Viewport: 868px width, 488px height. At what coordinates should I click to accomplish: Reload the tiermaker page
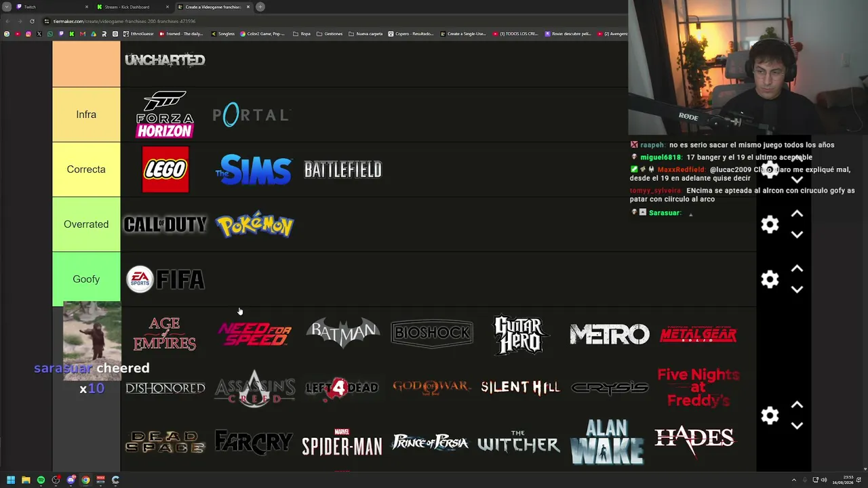point(32,21)
